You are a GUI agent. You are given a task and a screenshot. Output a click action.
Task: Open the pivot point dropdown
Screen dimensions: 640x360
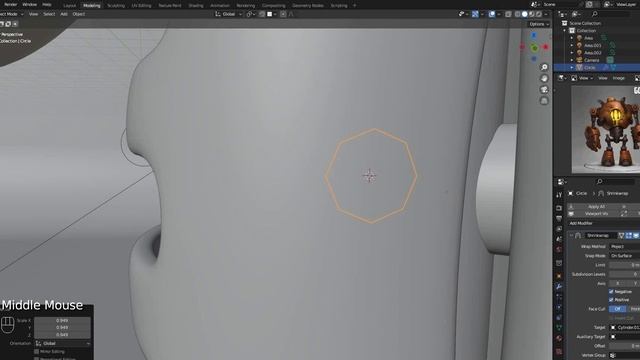pos(250,14)
